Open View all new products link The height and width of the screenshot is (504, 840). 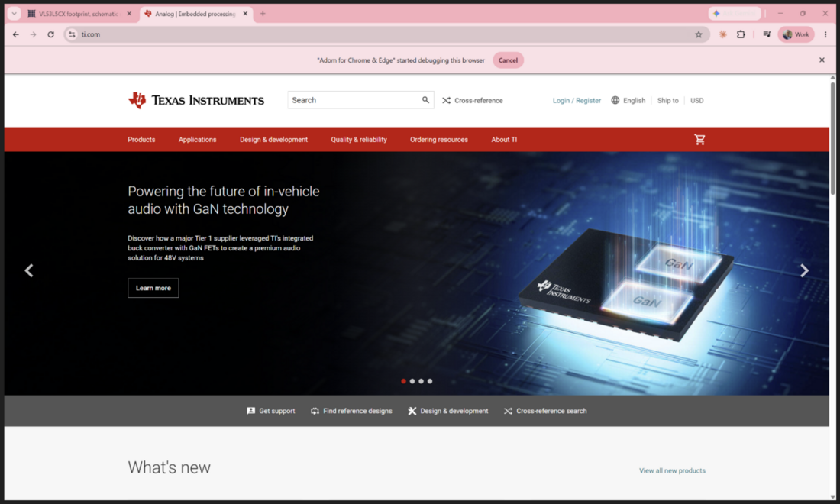672,470
